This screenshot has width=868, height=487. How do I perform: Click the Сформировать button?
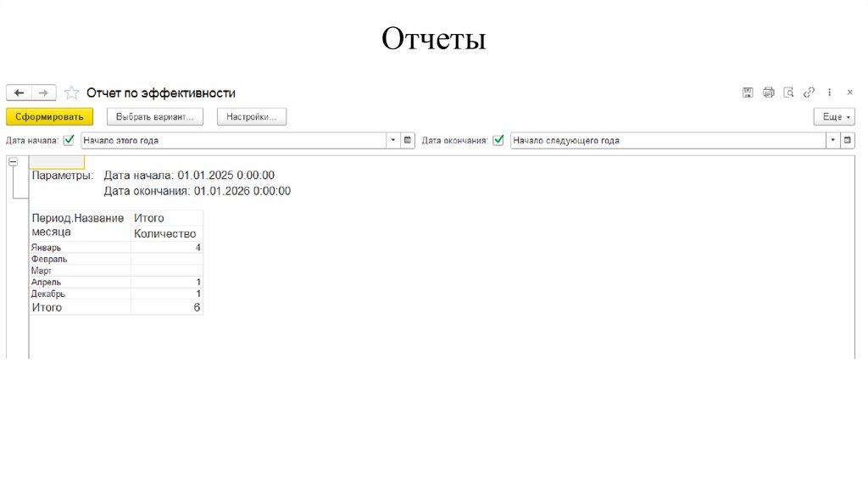coord(49,117)
